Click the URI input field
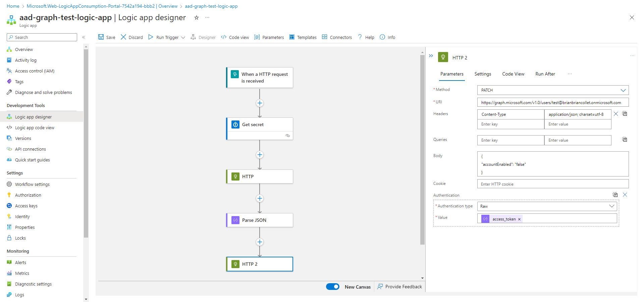The width and height of the screenshot is (644, 302). point(552,103)
